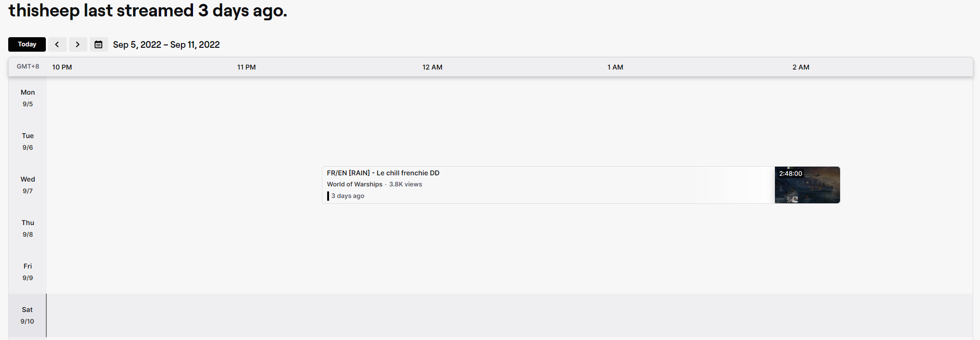Click the GMT+8 timezone label
Viewport: 980px width, 340px height.
click(28, 66)
